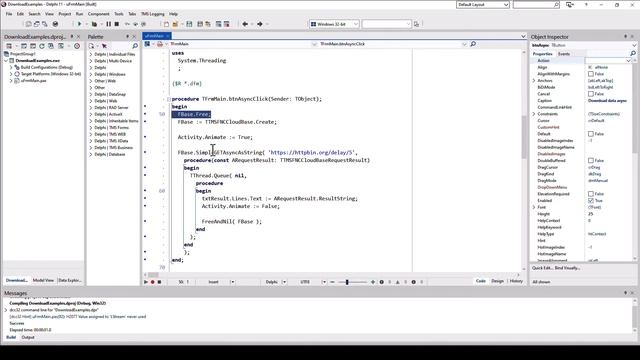Click the Bind Visually link
Viewport: 640px width, 360px height.
click(567, 268)
